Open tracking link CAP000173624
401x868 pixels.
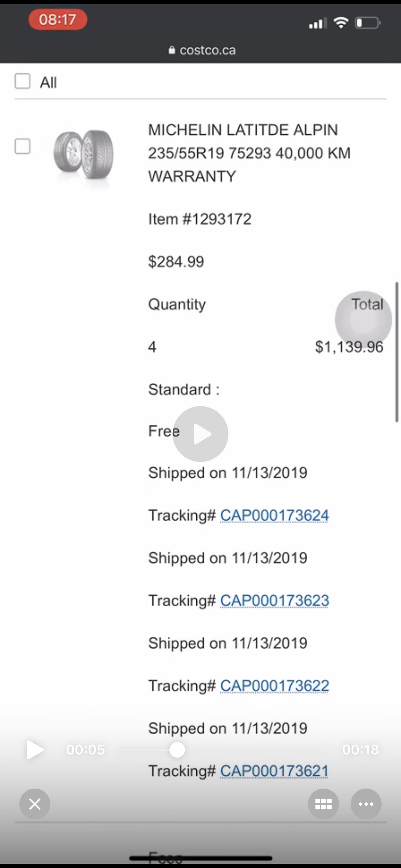[274, 515]
